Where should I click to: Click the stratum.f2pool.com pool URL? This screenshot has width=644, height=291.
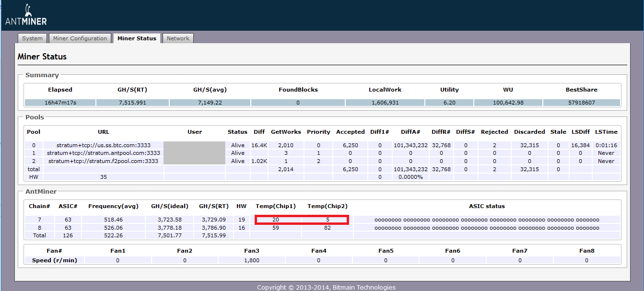click(x=103, y=161)
